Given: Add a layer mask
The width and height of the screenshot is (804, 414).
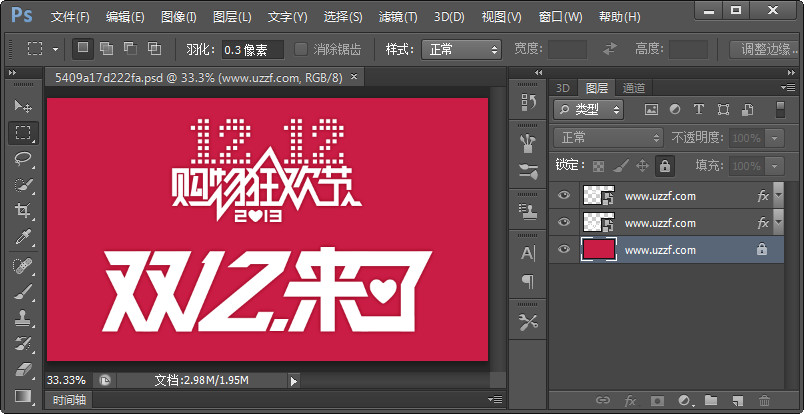Looking at the screenshot, I should coord(657,400).
